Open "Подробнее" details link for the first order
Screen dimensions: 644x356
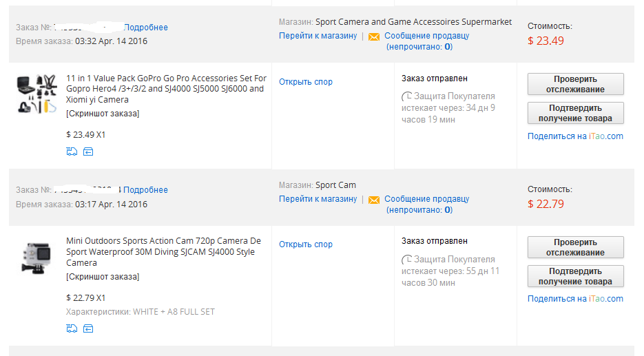145,28
